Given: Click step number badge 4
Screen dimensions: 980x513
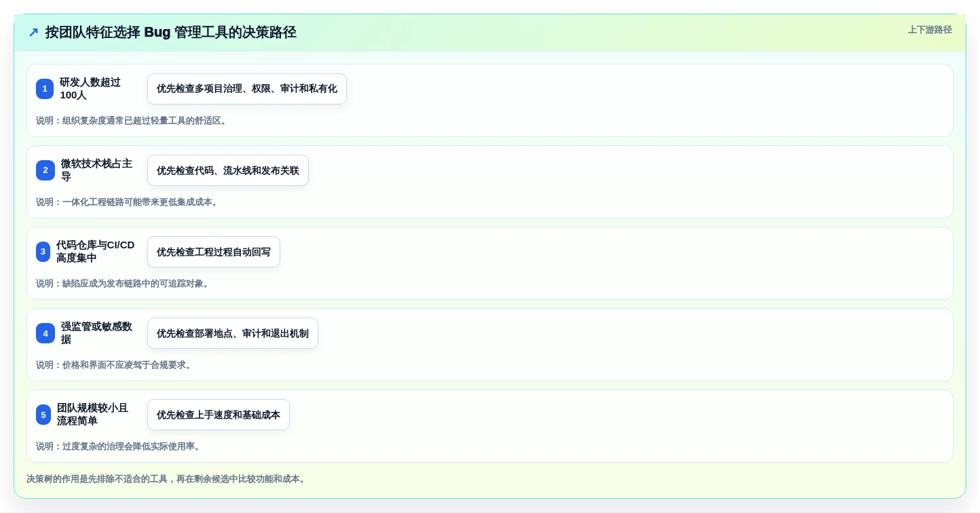Looking at the screenshot, I should pyautogui.click(x=45, y=333).
